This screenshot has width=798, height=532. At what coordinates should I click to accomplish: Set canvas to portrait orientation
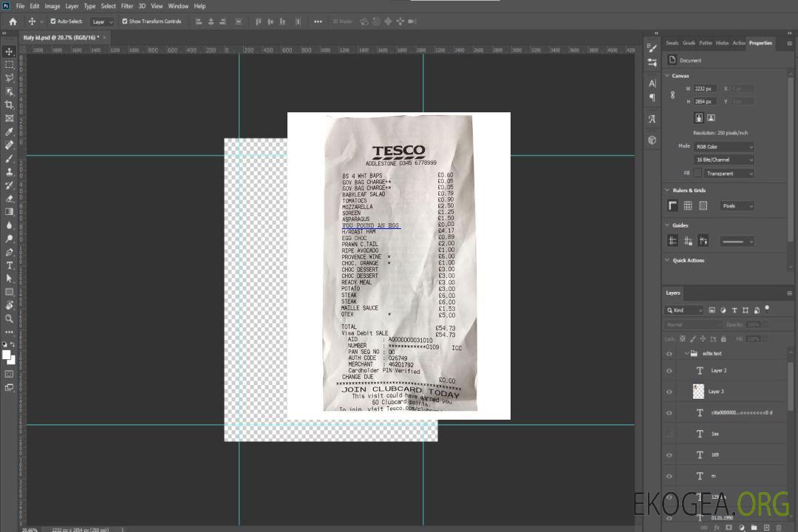tap(699, 117)
